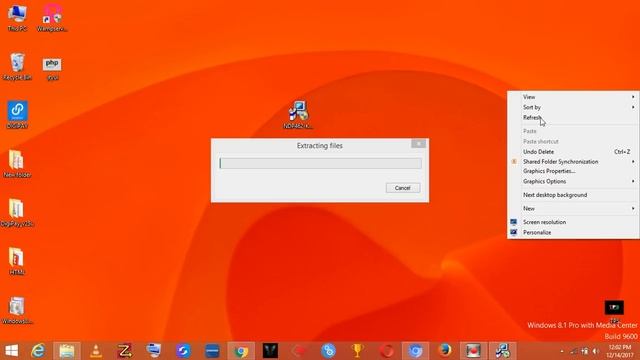Open the Windows Start button
The height and width of the screenshot is (360, 640).
click(11, 351)
